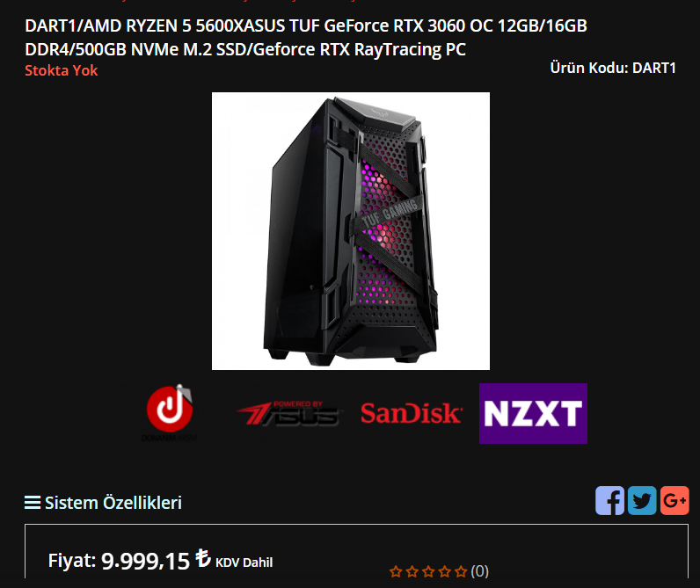This screenshot has width=700, height=588.
Task: Rate the product one star
Action: 396,571
